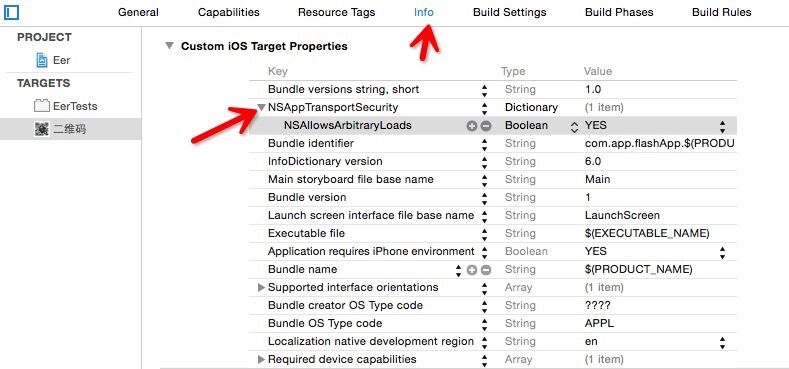Screen dimensions: 789x369
Task: Open key stepper for Supported interface orientations
Action: pos(484,288)
